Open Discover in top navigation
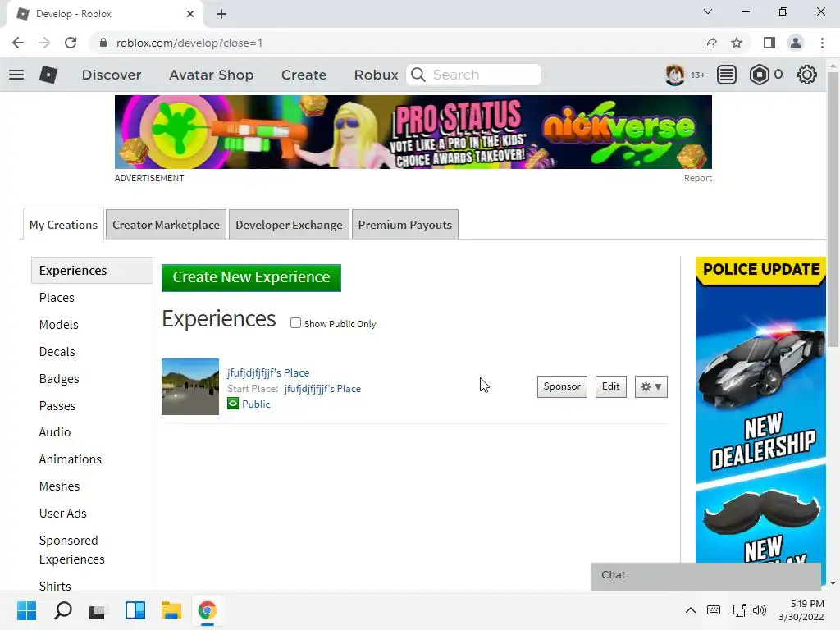 [112, 75]
